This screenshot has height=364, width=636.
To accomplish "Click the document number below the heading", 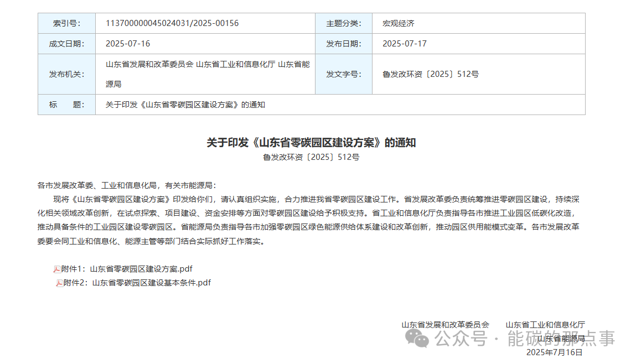I will point(311,157).
